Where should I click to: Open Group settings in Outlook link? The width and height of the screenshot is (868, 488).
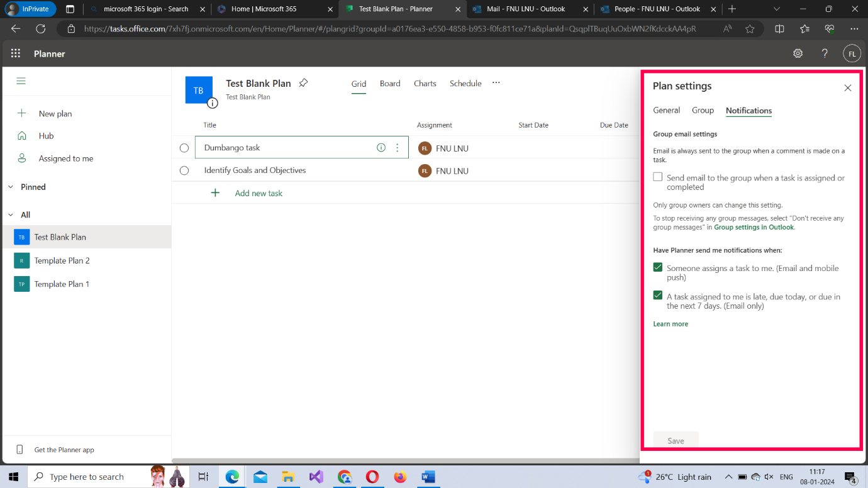(754, 227)
